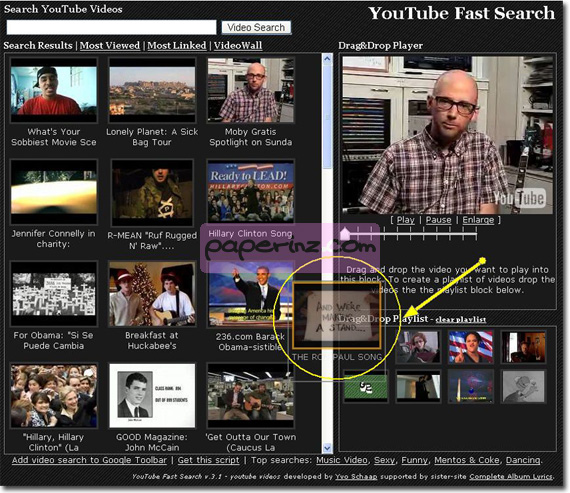
Task: Select Moby Gratis Spotlight thumbnail in results
Action: click(x=251, y=90)
